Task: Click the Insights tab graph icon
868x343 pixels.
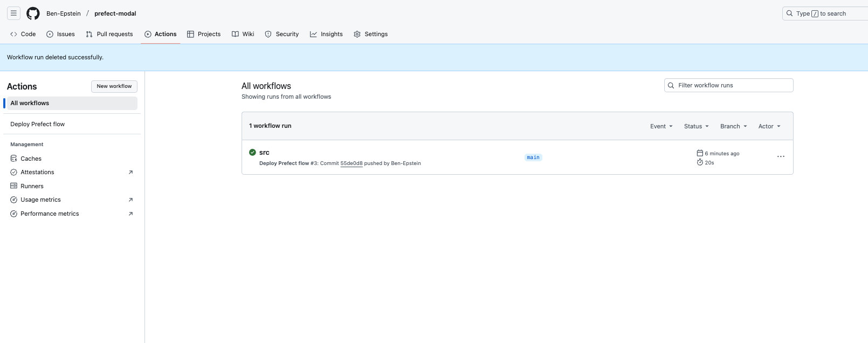Action: (313, 34)
